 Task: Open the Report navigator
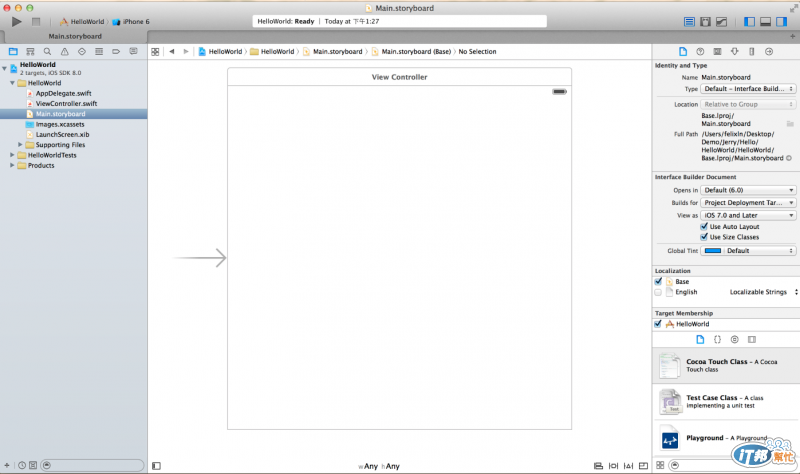(x=133, y=52)
